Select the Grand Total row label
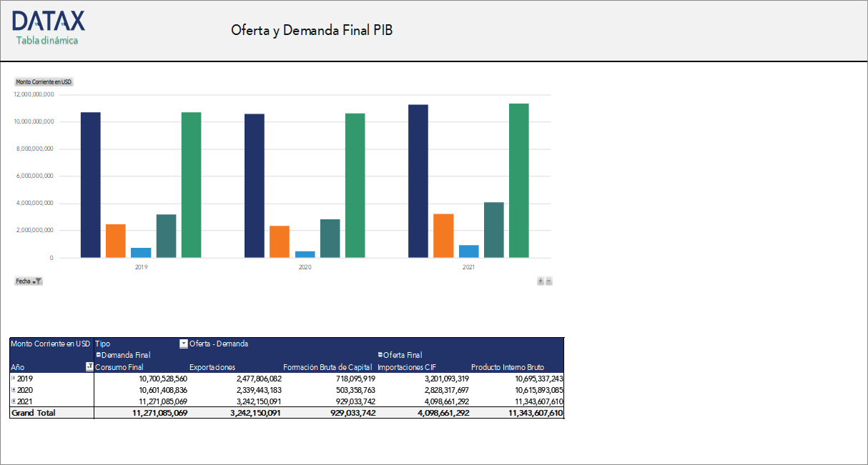This screenshot has height=465, width=868. [33, 412]
